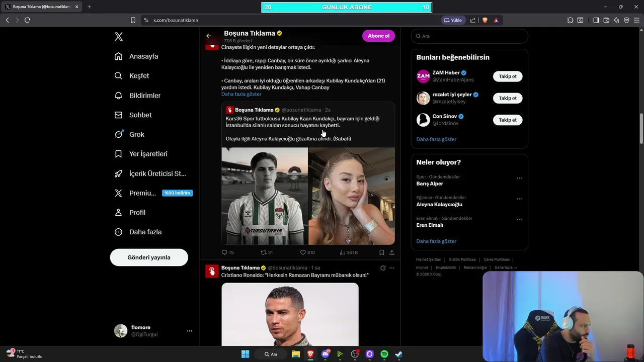Open Barış Alper trending topic
Screen dimensions: 644x362
(x=430, y=184)
